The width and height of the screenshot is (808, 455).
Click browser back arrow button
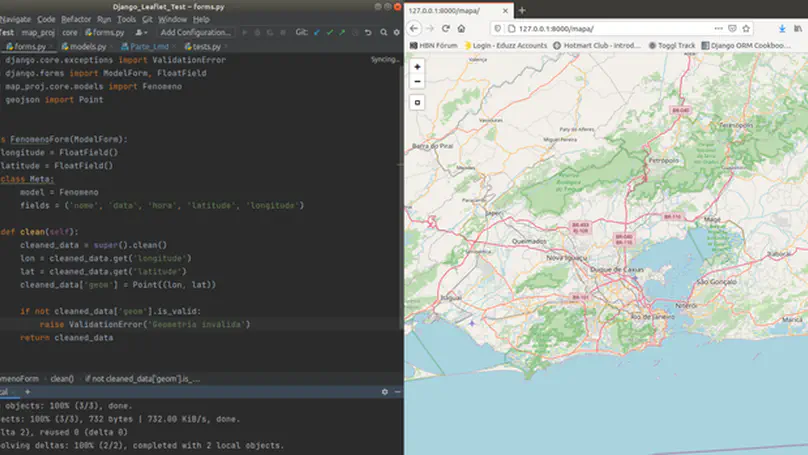[x=414, y=28]
